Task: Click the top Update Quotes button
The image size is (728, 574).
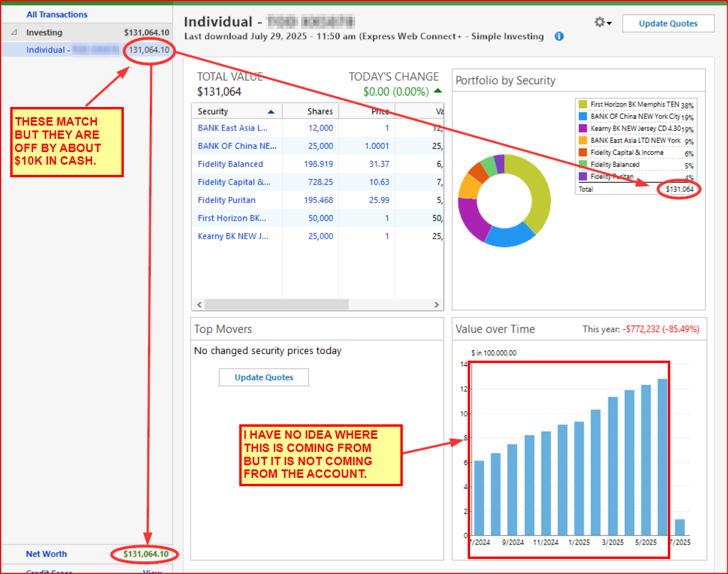Action: point(668,23)
